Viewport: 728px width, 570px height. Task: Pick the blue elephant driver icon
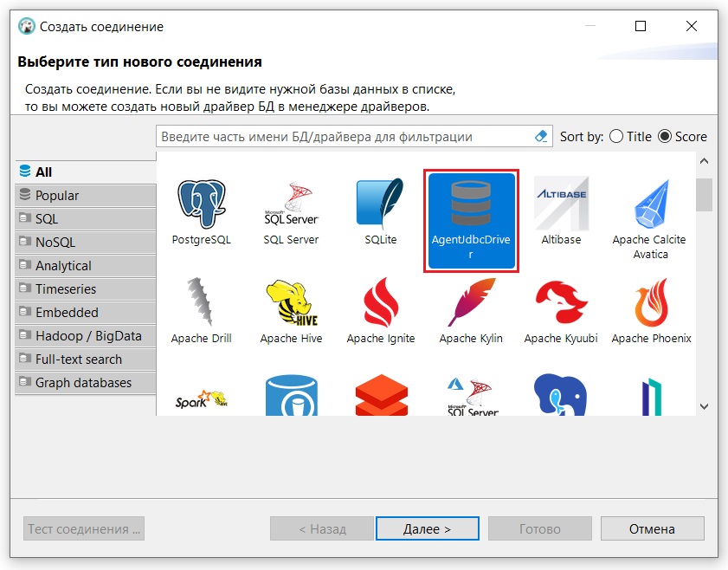[560, 395]
